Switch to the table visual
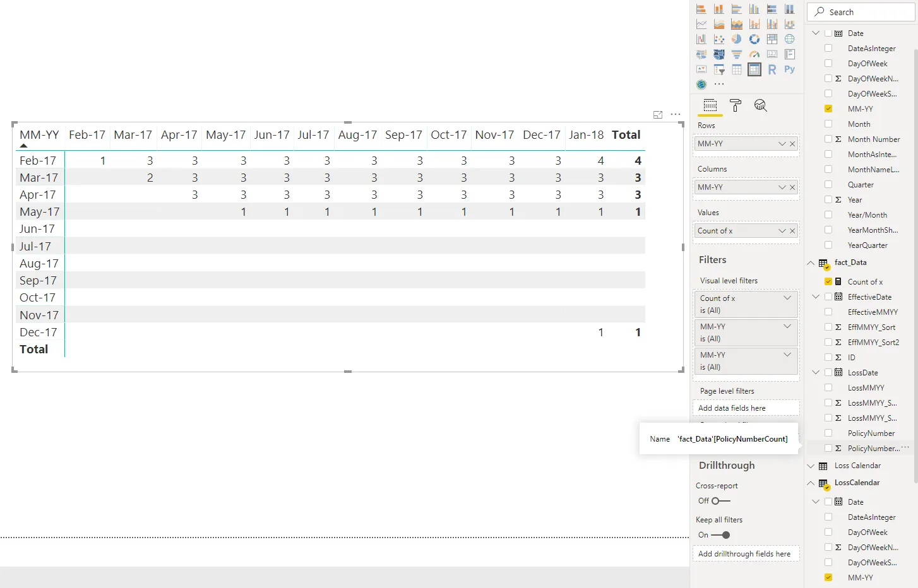 coord(737,69)
